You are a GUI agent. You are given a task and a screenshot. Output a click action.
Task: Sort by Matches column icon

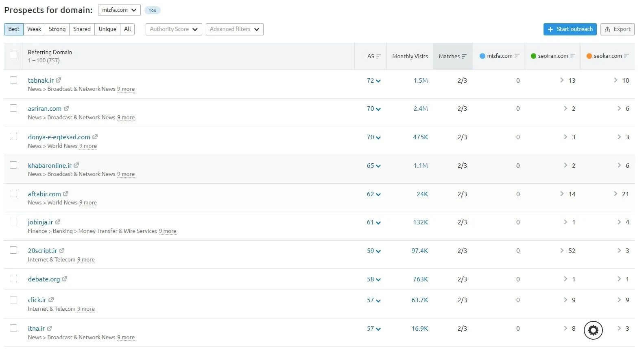click(464, 56)
